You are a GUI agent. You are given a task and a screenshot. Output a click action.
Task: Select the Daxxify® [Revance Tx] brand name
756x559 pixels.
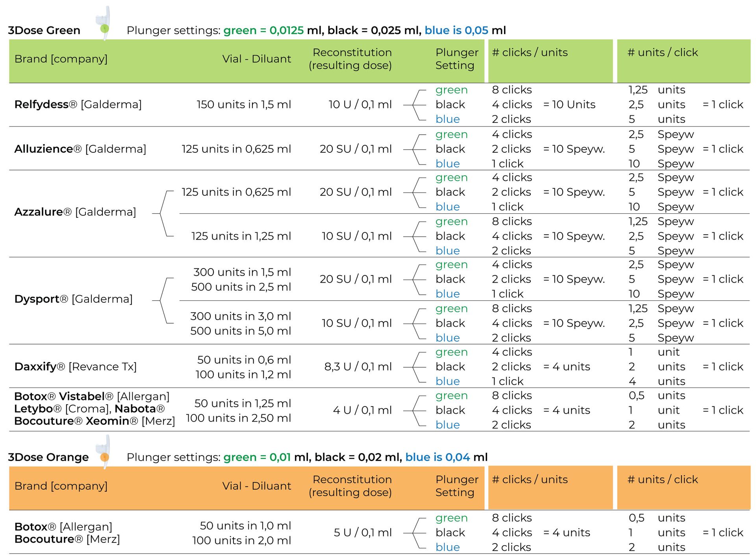[76, 366]
